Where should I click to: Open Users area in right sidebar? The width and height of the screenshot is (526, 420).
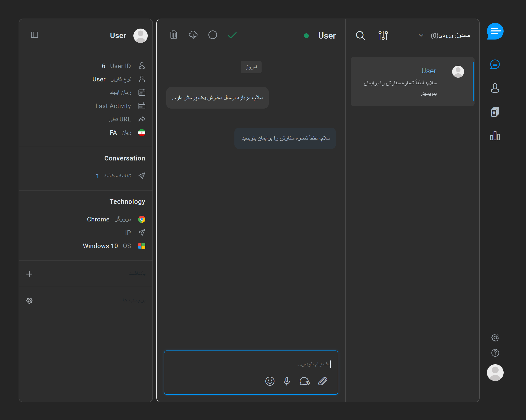495,88
